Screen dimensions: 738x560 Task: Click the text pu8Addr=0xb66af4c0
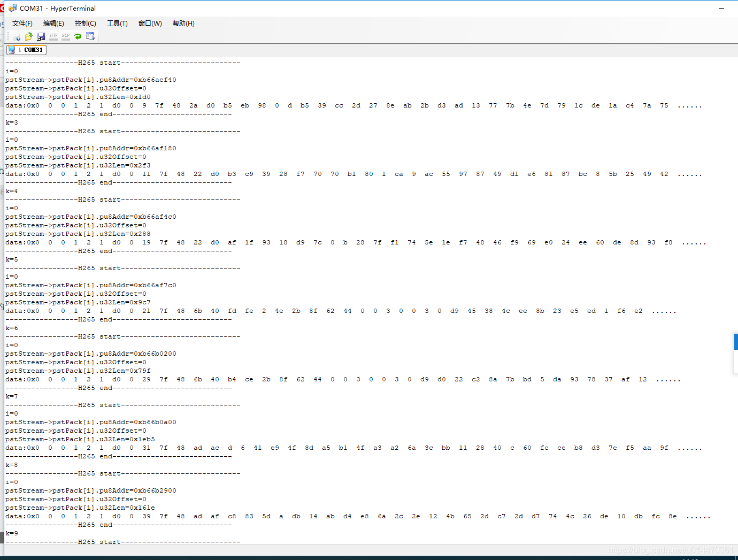(137, 217)
